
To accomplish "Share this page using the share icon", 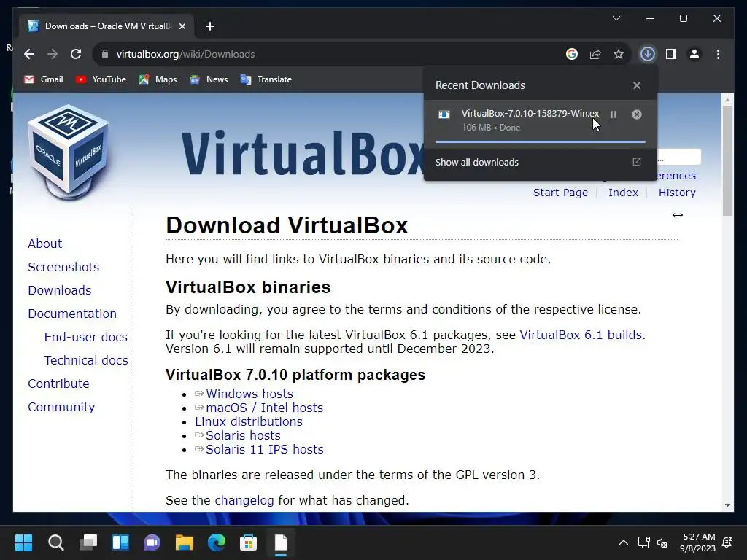I will pyautogui.click(x=595, y=54).
